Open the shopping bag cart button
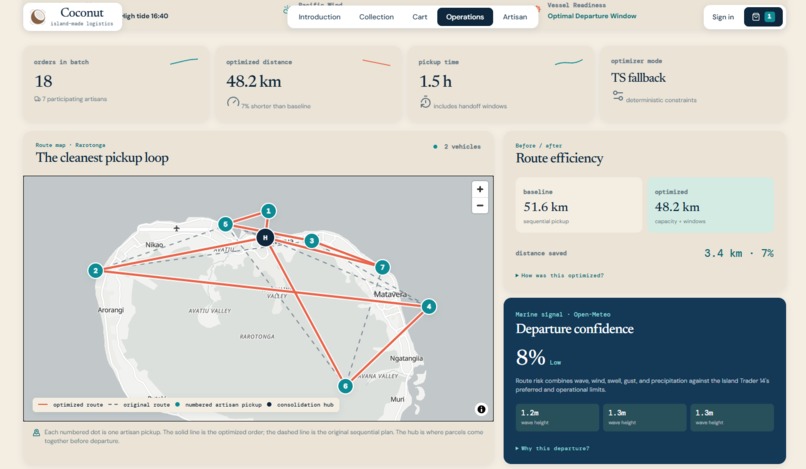Viewport: 806px width, 469px height. pyautogui.click(x=763, y=17)
